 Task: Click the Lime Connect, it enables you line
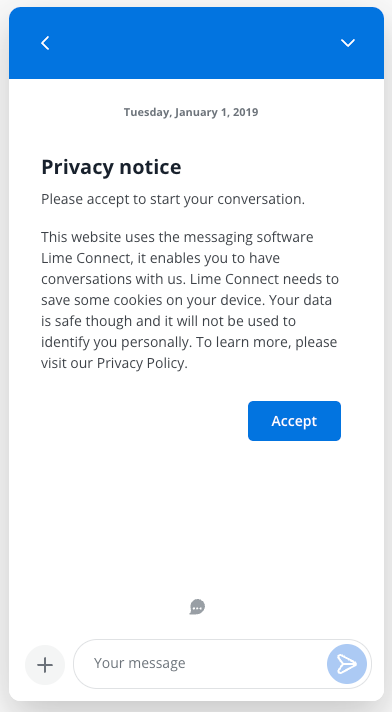pos(160,258)
